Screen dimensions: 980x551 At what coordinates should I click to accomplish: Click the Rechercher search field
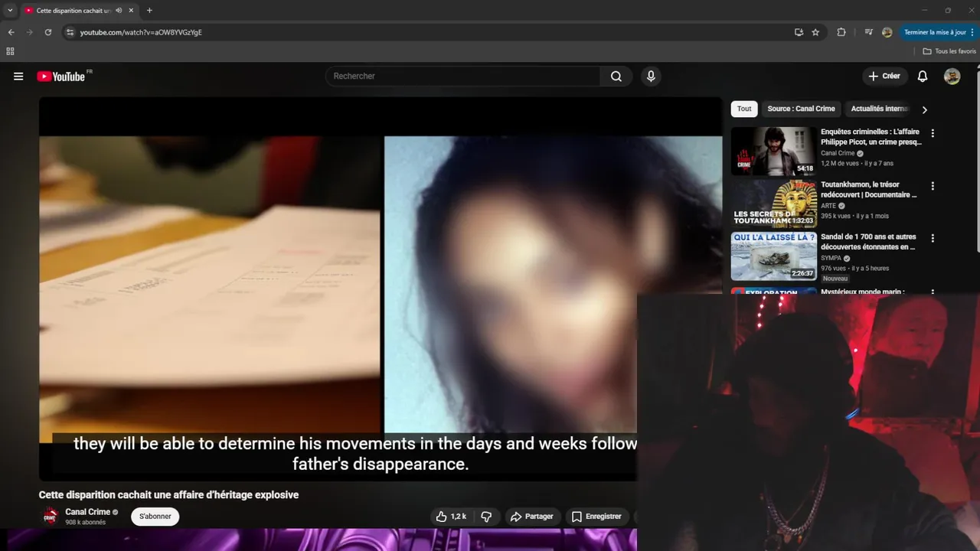[463, 77]
